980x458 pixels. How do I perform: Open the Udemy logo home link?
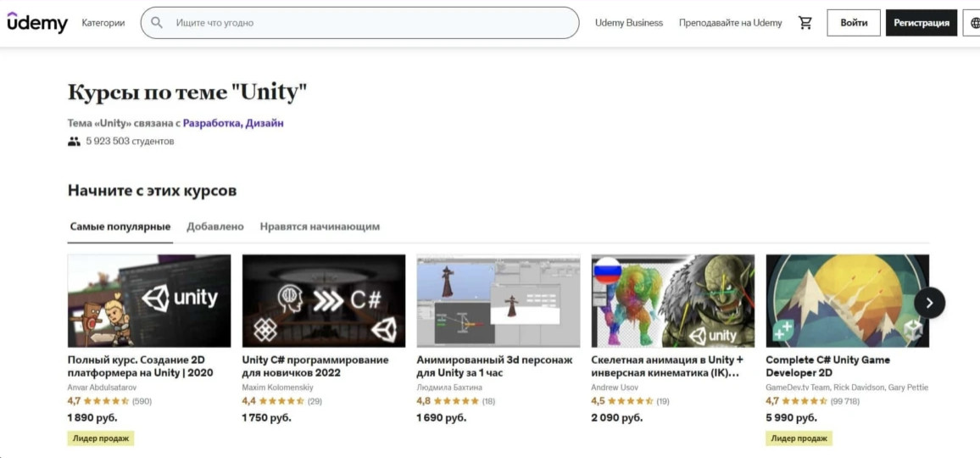[36, 23]
